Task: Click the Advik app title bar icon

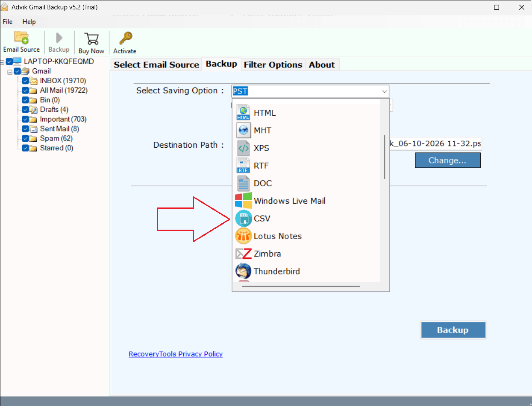Action: 5,7
